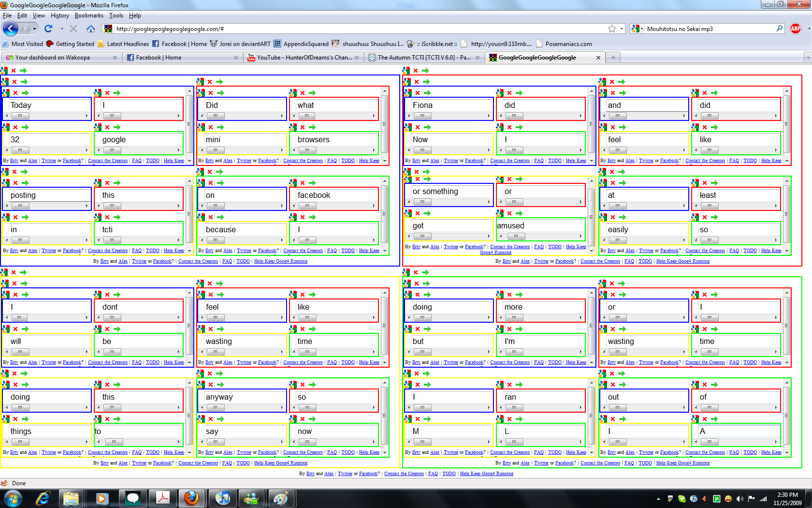Open the iScribble.net bookmark
The height and width of the screenshot is (508, 812).
[x=432, y=44]
